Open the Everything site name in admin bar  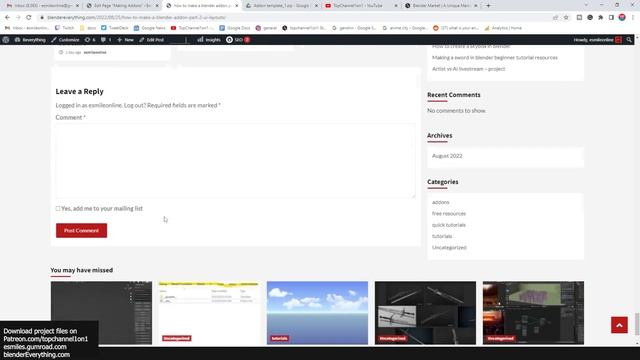[x=30, y=40]
